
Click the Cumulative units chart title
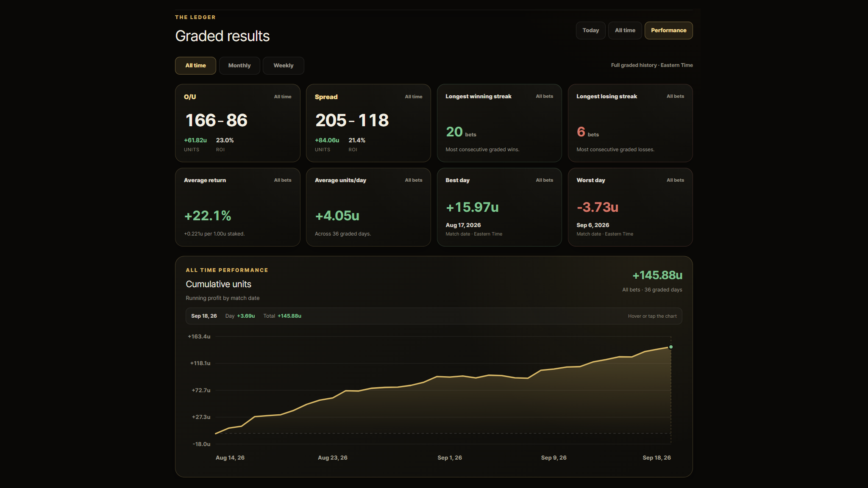click(219, 284)
